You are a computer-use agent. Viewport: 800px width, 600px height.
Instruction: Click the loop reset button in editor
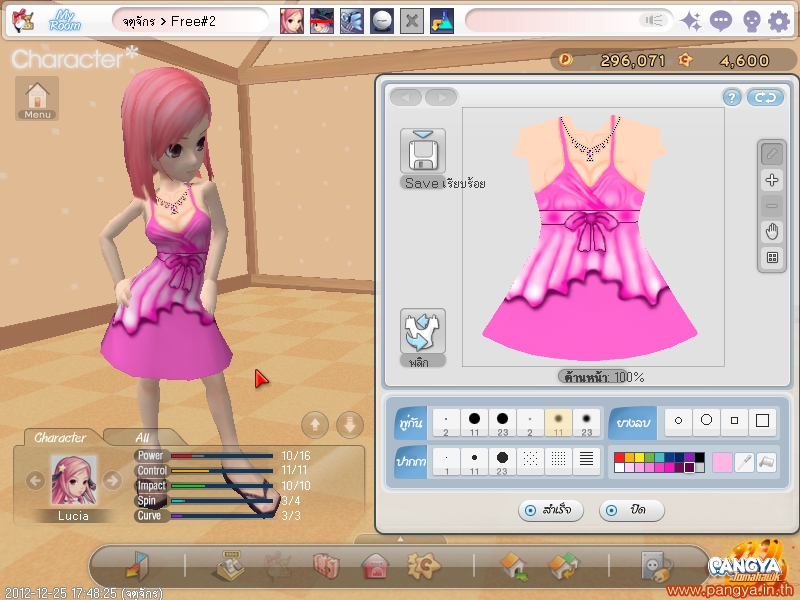point(765,97)
